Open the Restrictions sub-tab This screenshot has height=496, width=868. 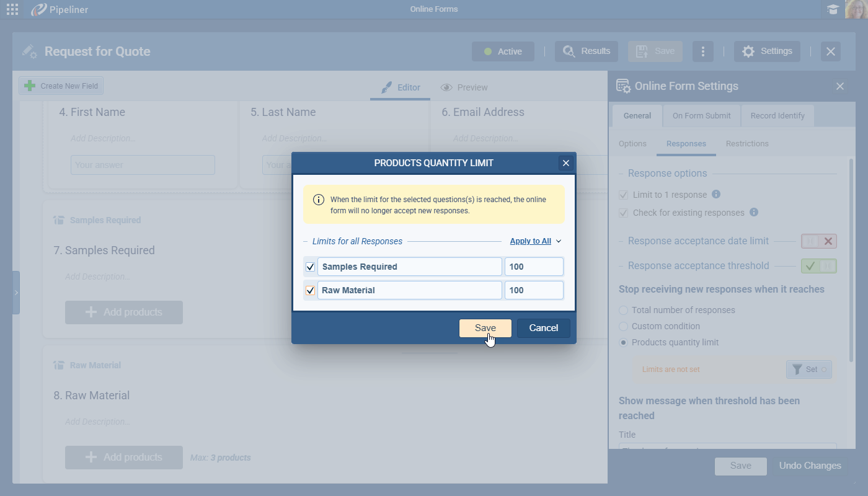pos(746,144)
